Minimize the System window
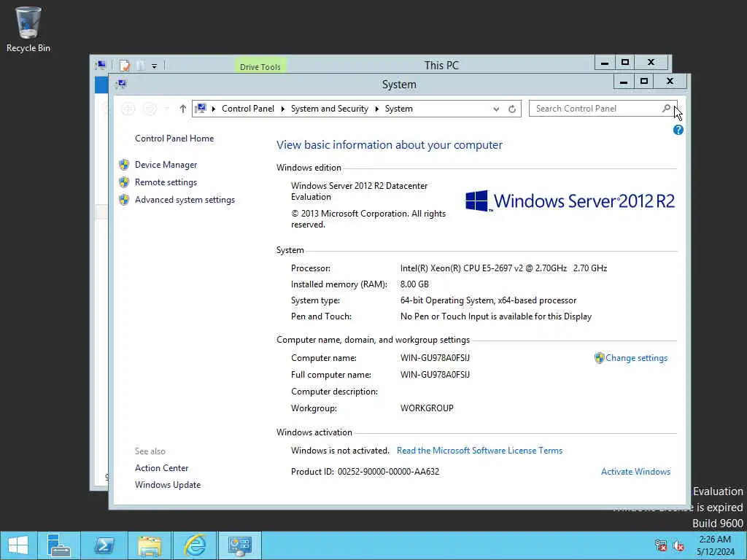 [623, 82]
